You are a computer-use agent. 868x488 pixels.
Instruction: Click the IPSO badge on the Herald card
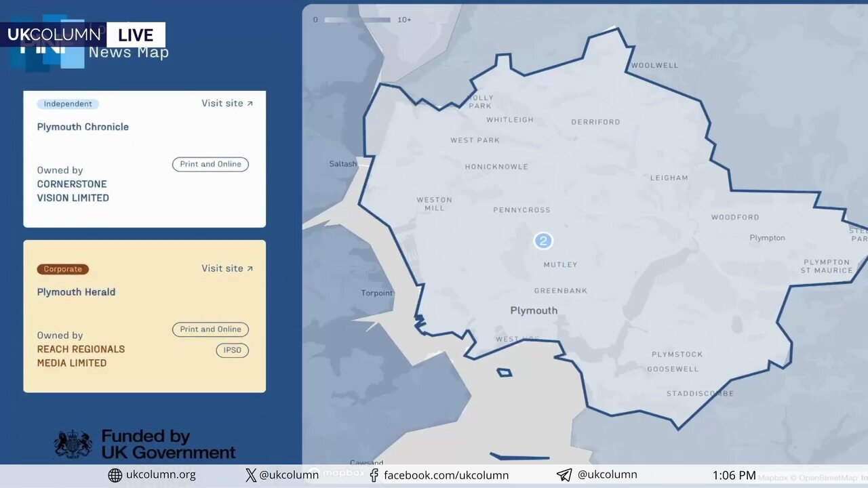(x=232, y=350)
